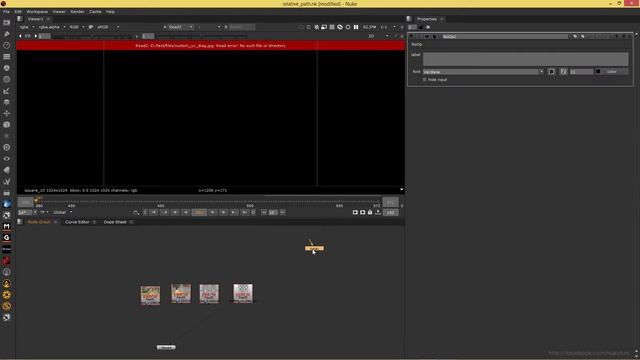Open the Global frame range dropdown

(62, 212)
